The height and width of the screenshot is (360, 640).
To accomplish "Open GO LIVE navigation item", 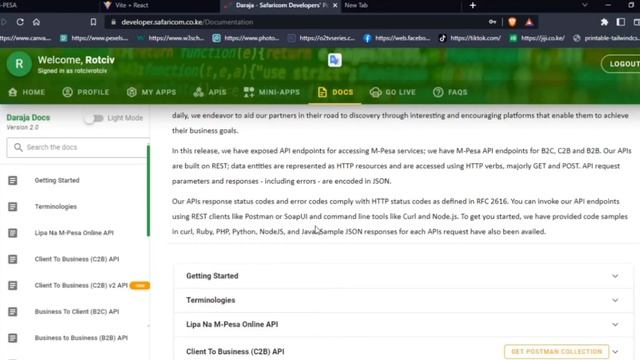I will click(392, 92).
